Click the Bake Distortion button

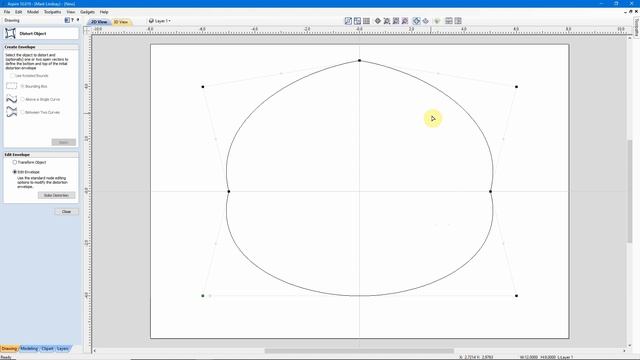(x=56, y=195)
